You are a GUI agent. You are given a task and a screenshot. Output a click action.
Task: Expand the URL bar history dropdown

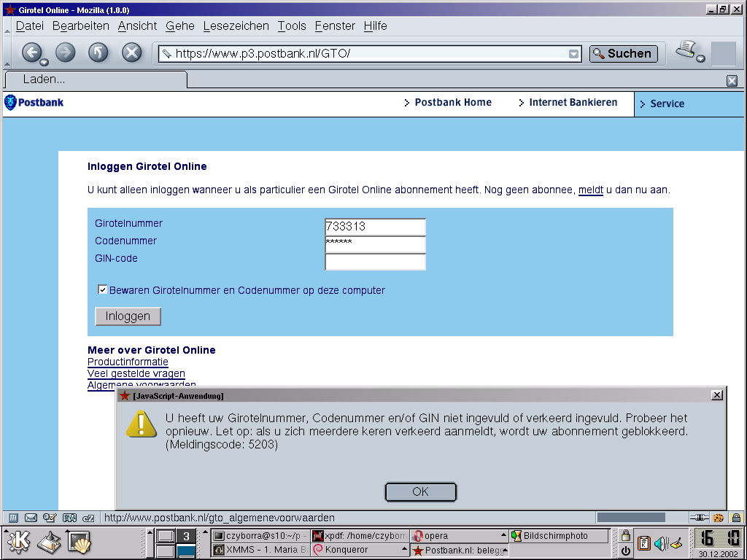point(573,54)
